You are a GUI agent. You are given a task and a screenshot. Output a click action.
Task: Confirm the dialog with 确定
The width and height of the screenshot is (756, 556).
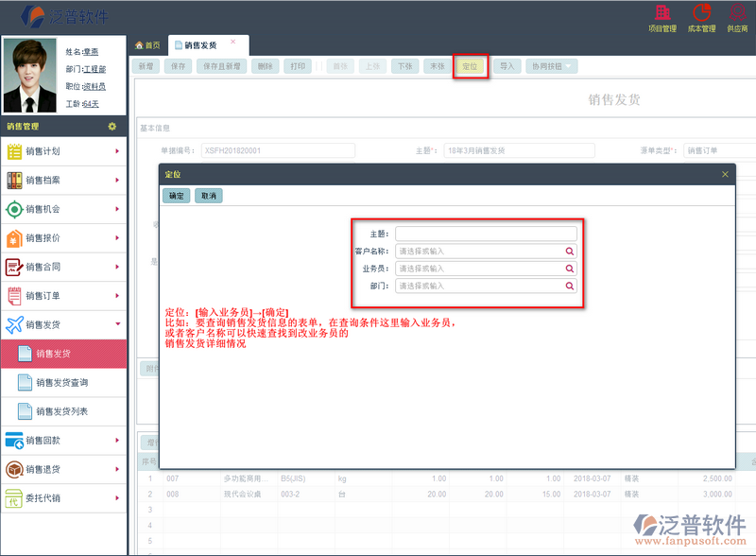pyautogui.click(x=177, y=196)
